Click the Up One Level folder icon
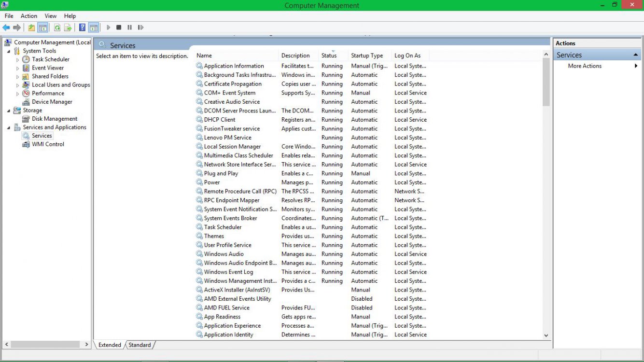644x362 pixels. click(x=31, y=28)
